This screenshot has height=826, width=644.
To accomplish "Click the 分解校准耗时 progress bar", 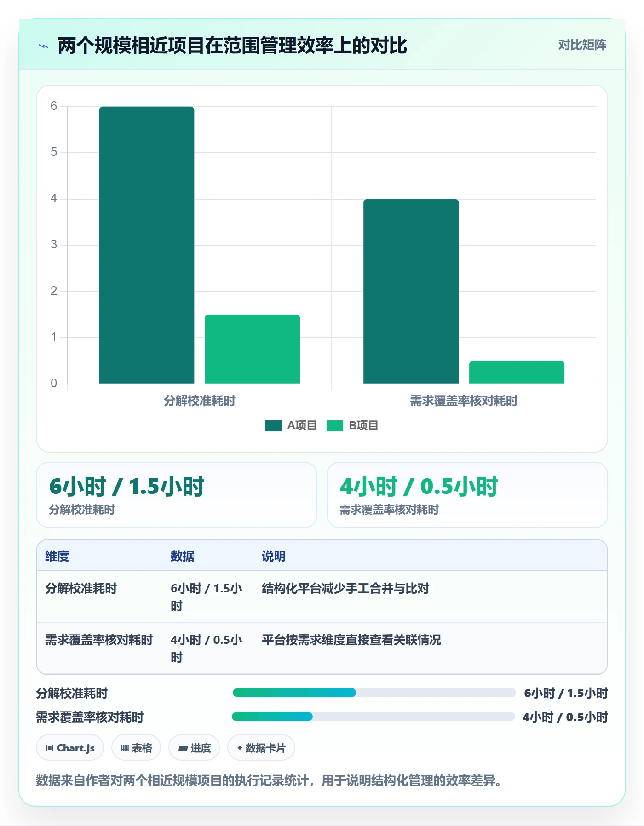I will coord(374,693).
